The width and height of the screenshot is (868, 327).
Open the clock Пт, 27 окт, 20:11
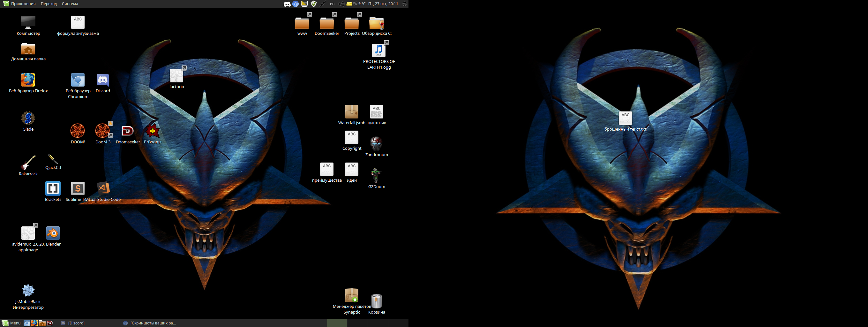click(x=383, y=4)
